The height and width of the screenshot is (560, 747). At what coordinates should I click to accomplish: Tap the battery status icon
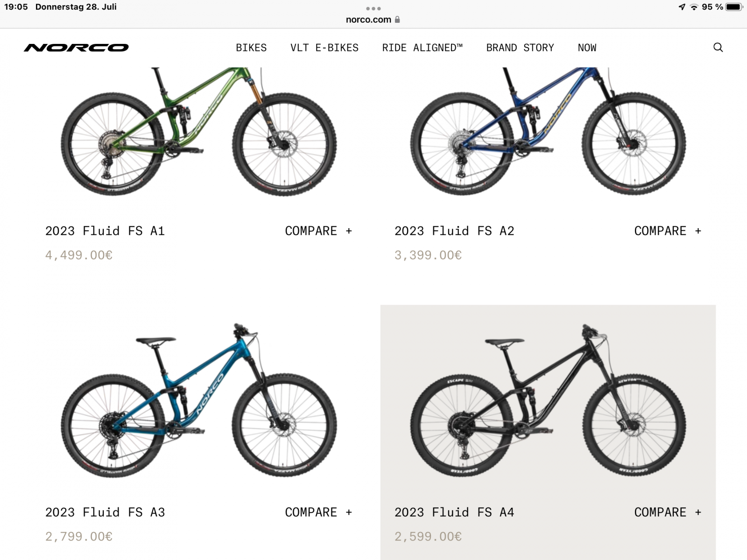click(x=733, y=7)
